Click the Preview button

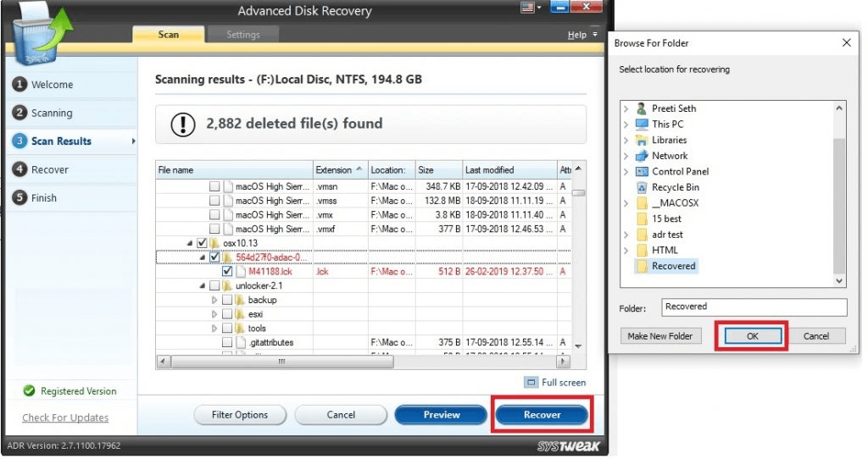click(441, 415)
